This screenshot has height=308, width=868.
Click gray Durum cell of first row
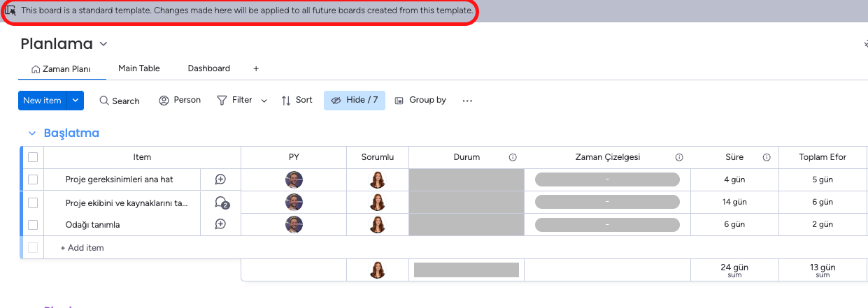466,179
